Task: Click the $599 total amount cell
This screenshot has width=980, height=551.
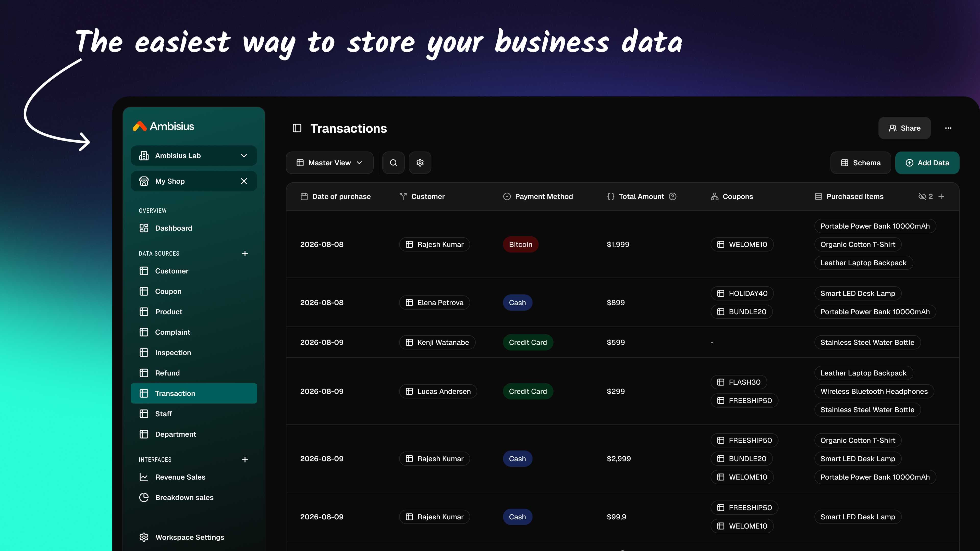Action: (x=616, y=343)
